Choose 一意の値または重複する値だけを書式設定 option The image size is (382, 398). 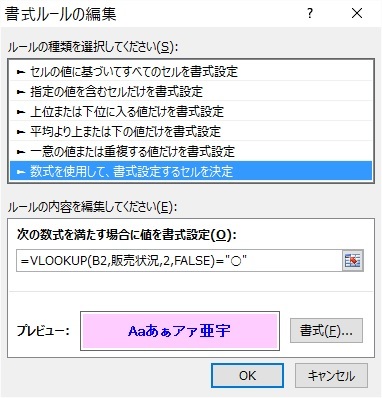click(x=191, y=151)
